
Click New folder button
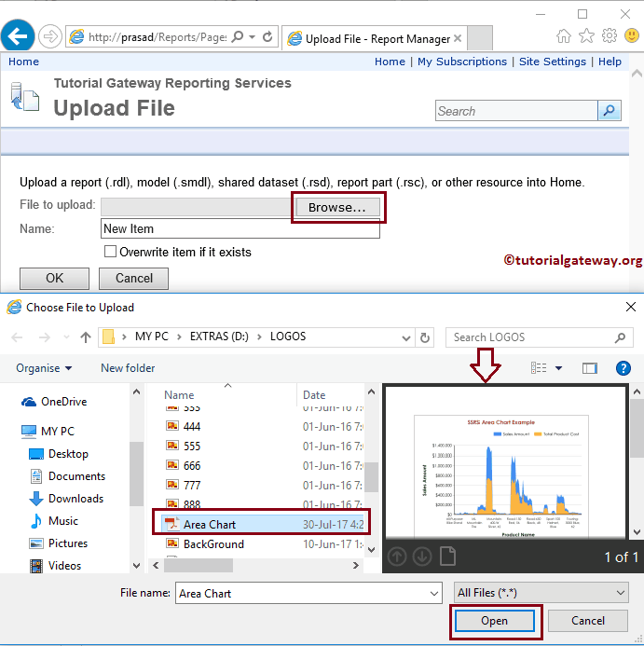pos(128,368)
